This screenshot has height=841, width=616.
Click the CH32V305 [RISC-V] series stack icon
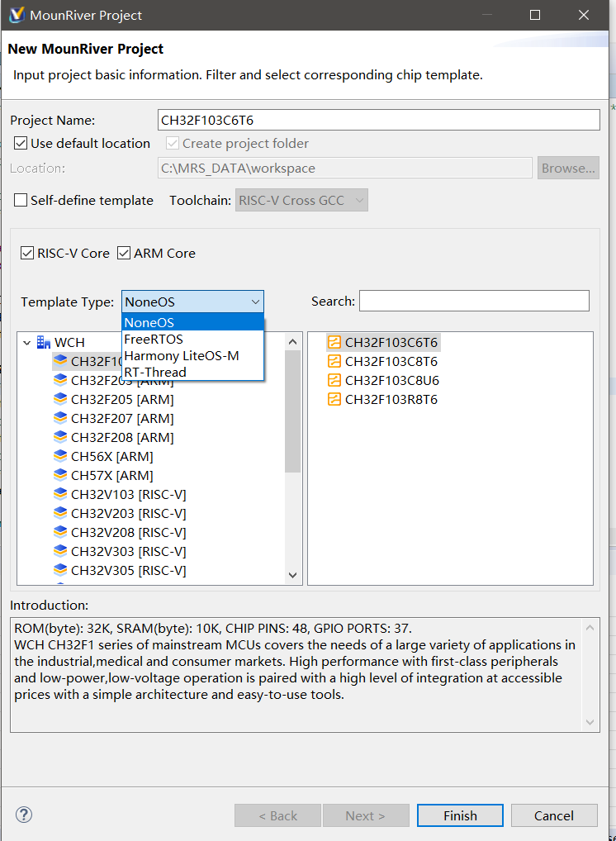click(60, 570)
